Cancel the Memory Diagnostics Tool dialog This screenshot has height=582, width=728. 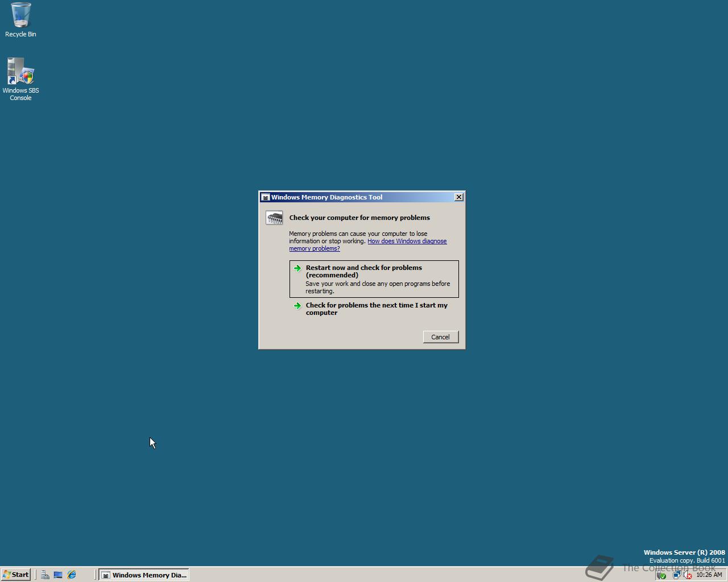440,337
